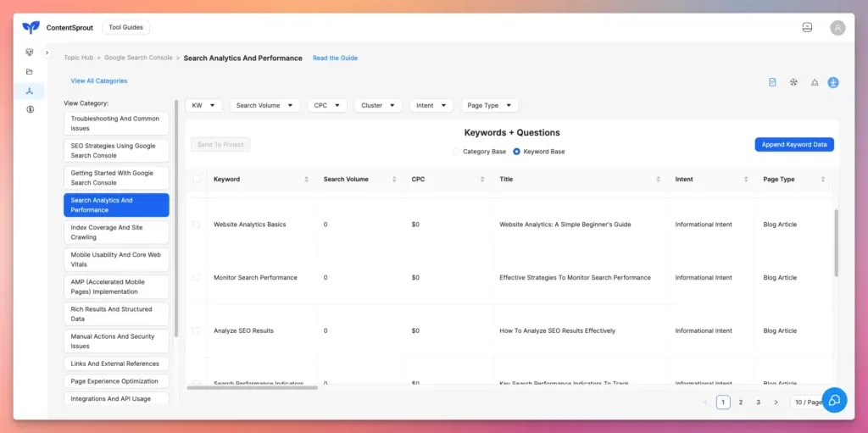Click the Append Keyword Data button

click(x=793, y=145)
